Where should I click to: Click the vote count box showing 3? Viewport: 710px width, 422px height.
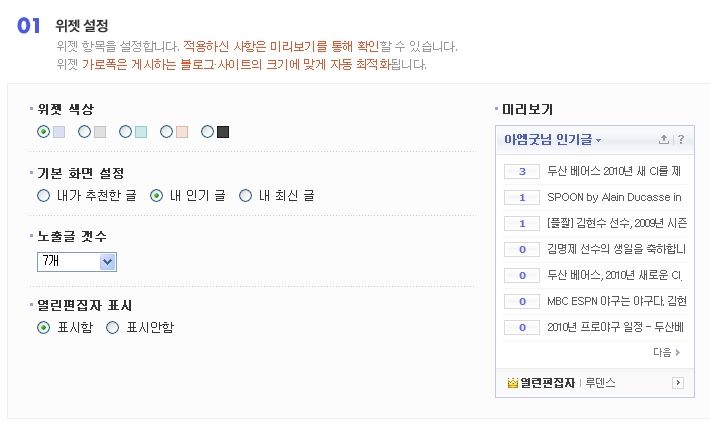(x=522, y=171)
